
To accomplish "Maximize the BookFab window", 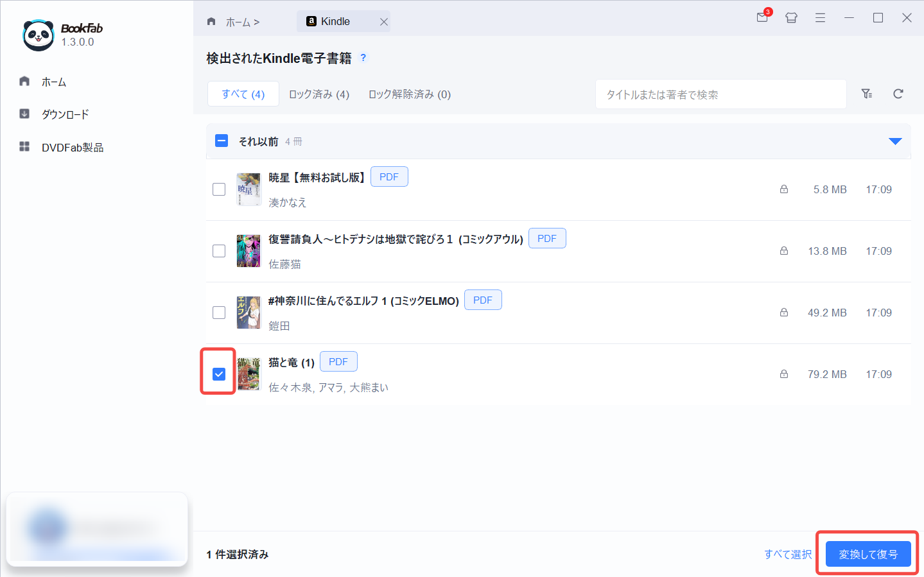I will click(878, 18).
